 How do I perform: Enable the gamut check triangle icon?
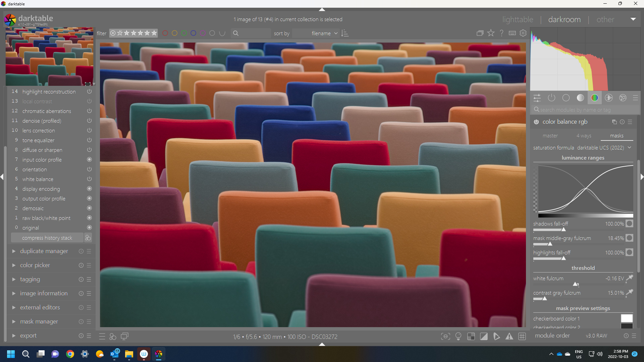509,336
